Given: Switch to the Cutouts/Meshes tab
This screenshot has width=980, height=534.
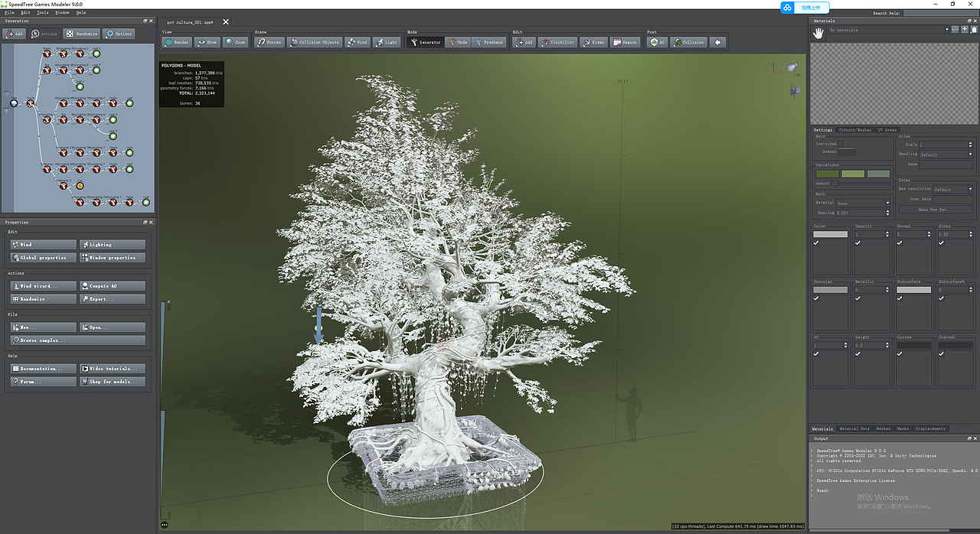Looking at the screenshot, I should [854, 130].
